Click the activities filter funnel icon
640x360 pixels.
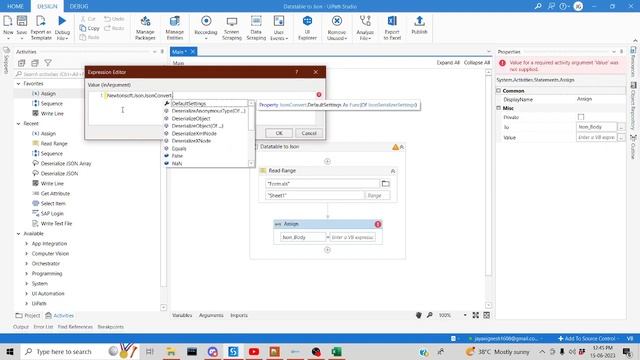coord(48,63)
